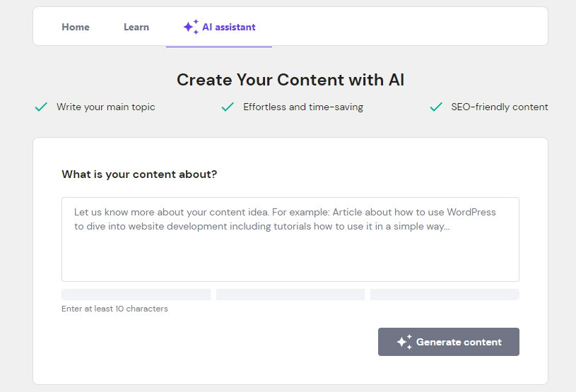Image resolution: width=576 pixels, height=392 pixels.
Task: Click the first character progress bar segment
Action: (x=136, y=295)
